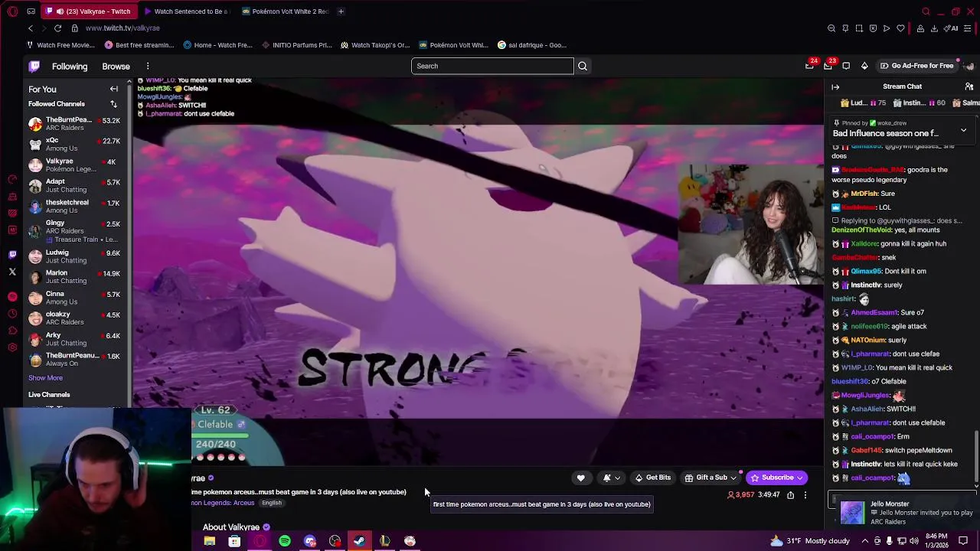
Task: Share the stream icon
Action: click(x=790, y=495)
